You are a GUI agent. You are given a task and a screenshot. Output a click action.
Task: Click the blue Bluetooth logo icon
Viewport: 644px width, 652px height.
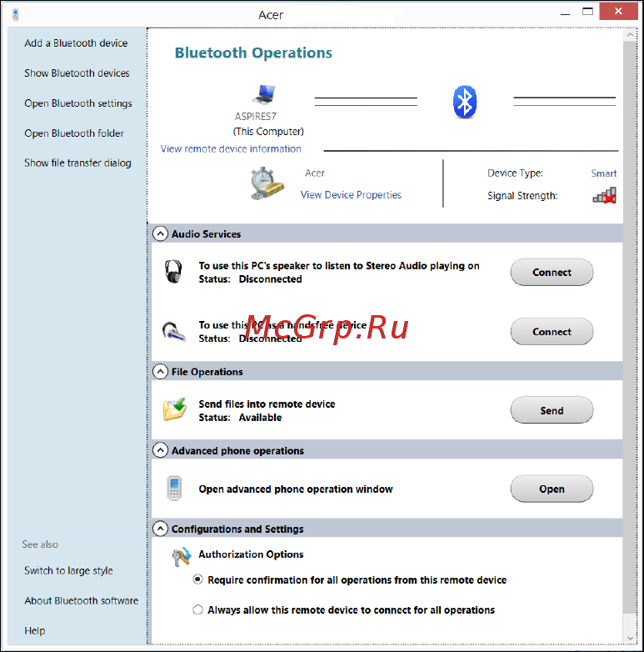tap(465, 102)
